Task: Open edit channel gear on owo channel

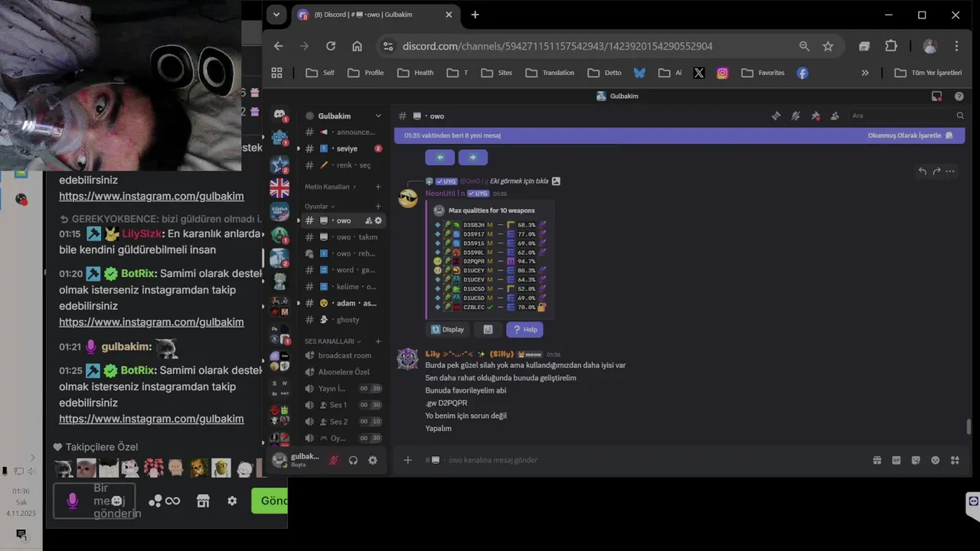Action: click(378, 220)
